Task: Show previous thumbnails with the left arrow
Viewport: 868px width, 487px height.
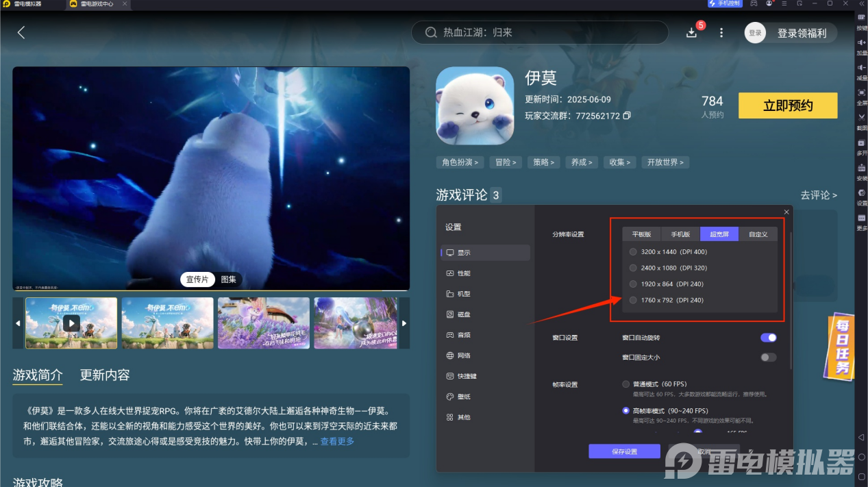Action: (x=18, y=323)
